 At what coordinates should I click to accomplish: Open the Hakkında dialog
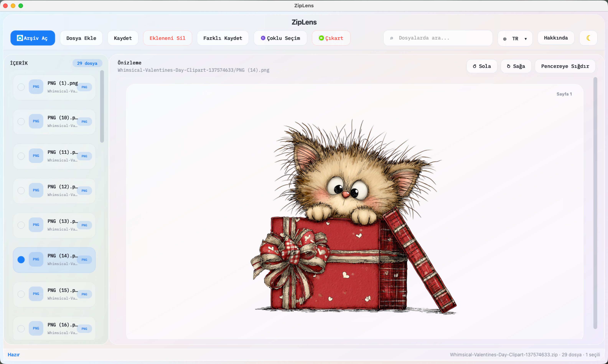point(556,38)
